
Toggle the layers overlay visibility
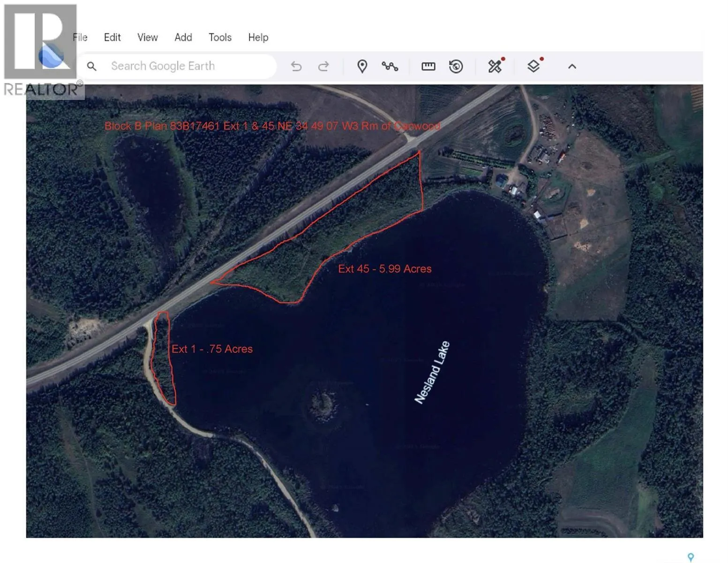pyautogui.click(x=534, y=66)
